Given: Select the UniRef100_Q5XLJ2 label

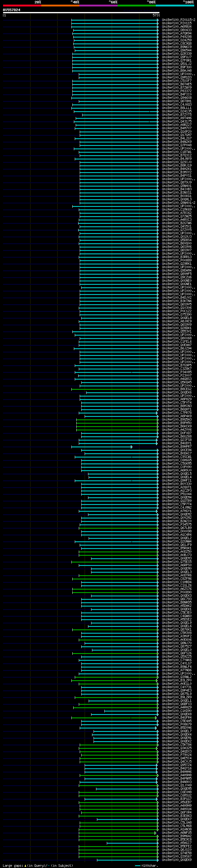Looking at the screenshot, I should 177,64.
